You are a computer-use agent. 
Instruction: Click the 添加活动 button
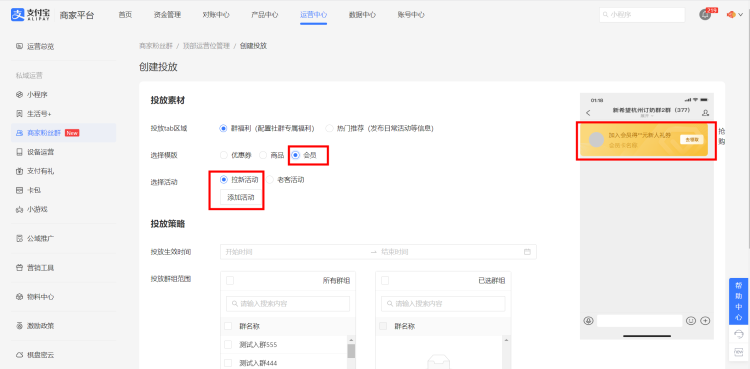click(x=241, y=197)
